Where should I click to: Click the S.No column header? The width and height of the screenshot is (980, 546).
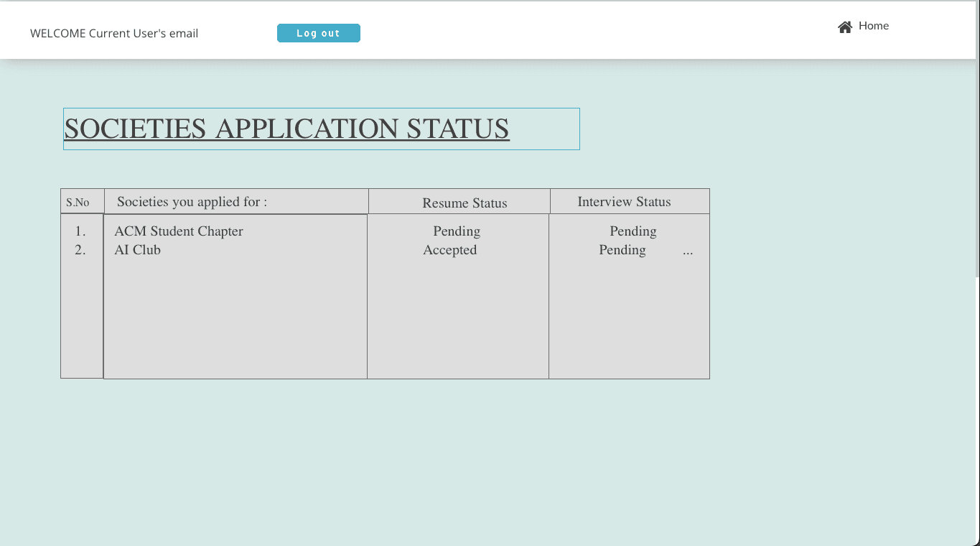point(83,201)
